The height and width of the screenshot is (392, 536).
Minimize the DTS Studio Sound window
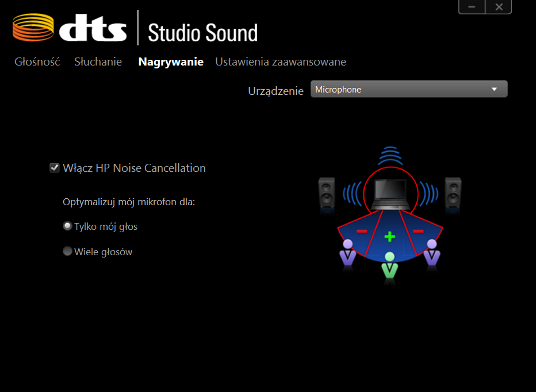(472, 7)
